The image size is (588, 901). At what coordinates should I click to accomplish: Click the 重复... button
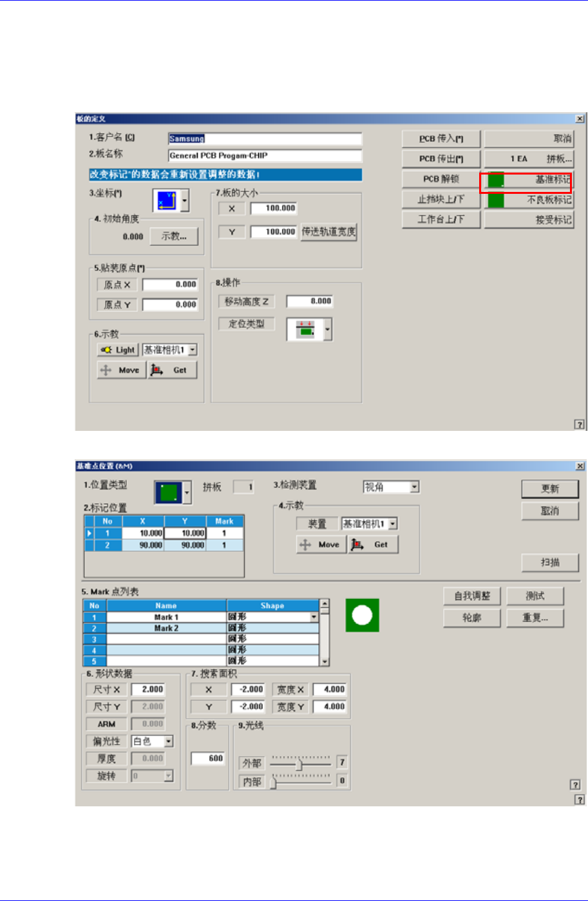pos(535,618)
